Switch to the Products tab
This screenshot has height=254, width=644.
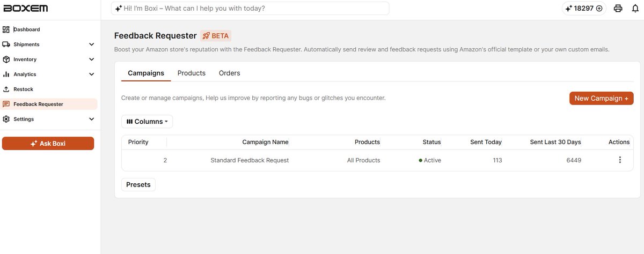(x=192, y=73)
